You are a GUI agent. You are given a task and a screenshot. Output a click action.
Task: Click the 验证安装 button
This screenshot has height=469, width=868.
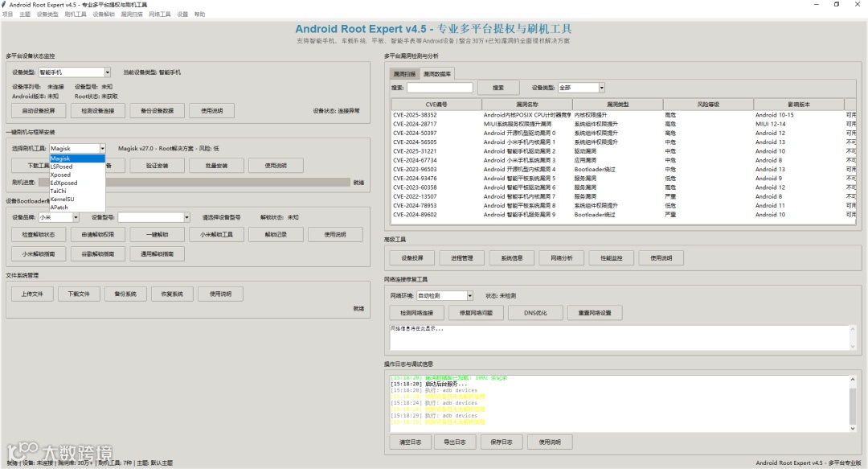(158, 165)
